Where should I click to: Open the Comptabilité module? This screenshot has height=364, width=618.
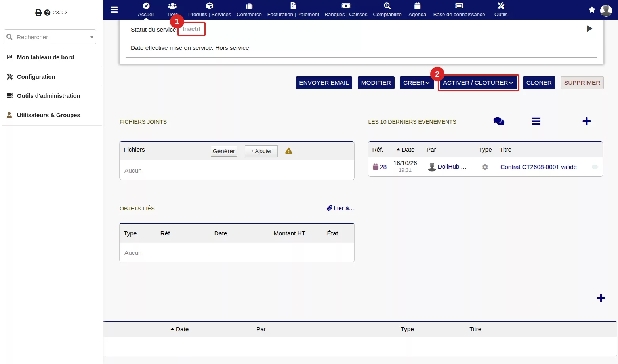click(387, 10)
